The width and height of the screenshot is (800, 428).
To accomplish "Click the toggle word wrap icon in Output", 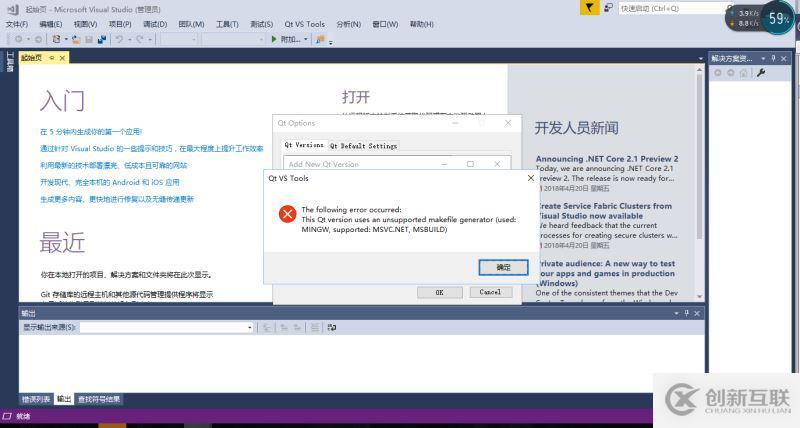I will 332,328.
